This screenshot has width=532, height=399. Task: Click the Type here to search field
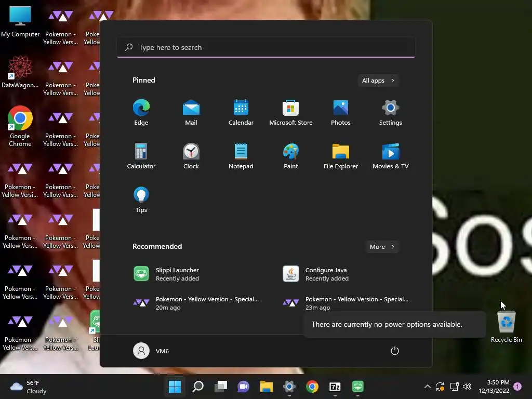[266, 47]
